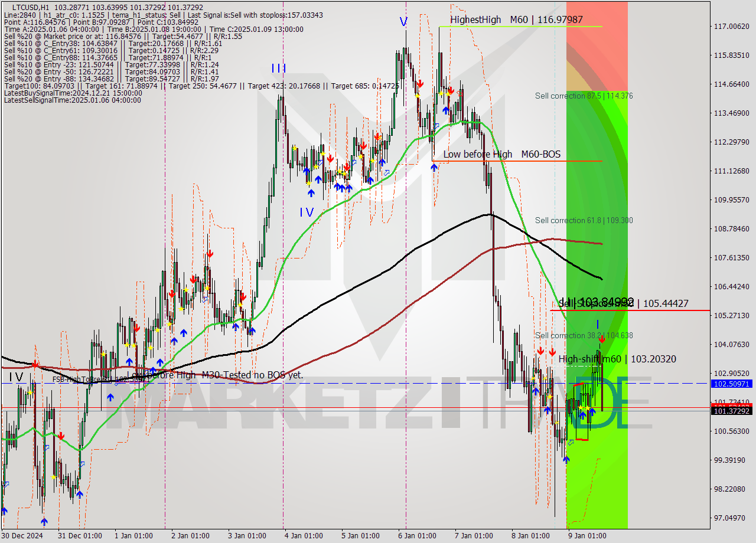Click the 104.07630 price axis label
This screenshot has height=543, width=756.
click(x=731, y=345)
